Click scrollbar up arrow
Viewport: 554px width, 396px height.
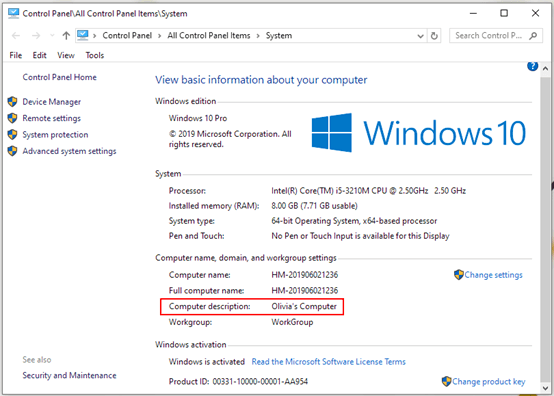point(545,69)
